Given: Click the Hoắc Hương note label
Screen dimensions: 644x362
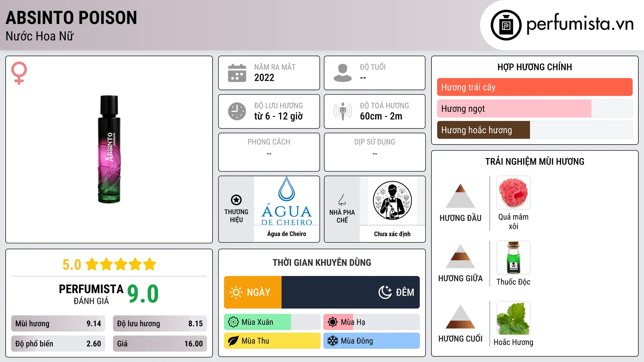Looking at the screenshot, I should coord(514,342).
